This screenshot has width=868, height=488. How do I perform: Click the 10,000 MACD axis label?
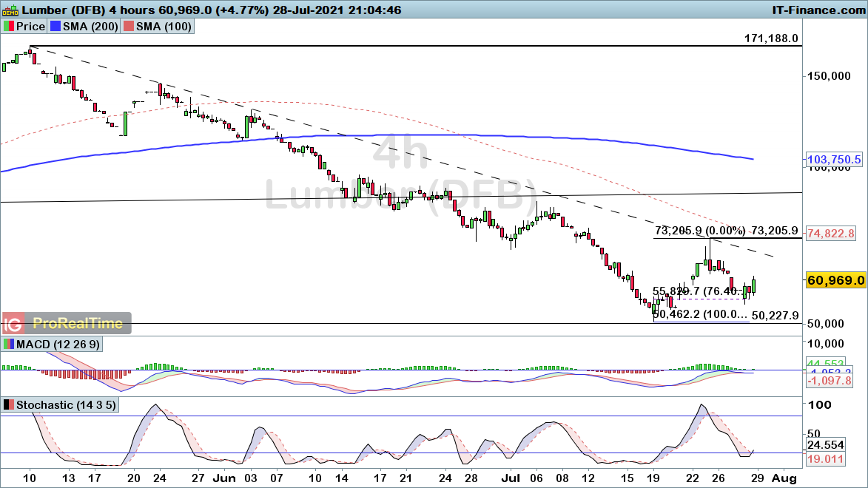tap(825, 344)
